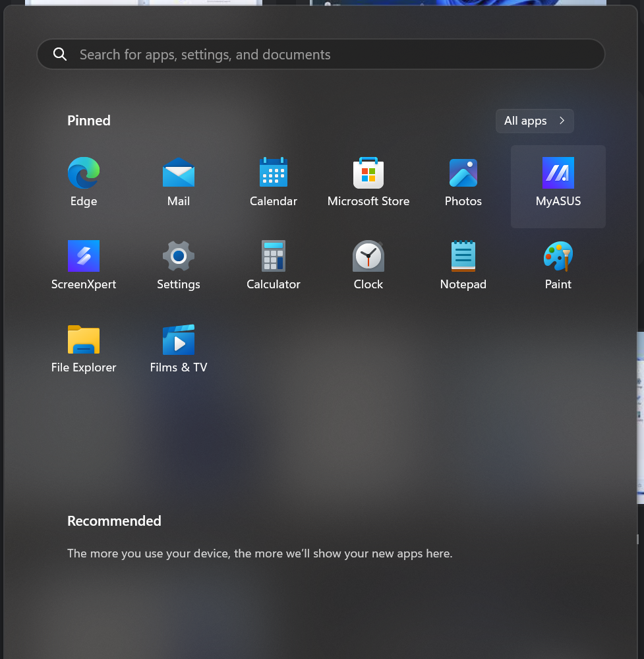The height and width of the screenshot is (659, 644).
Task: Open the Edge browser pinned app
Action: click(x=84, y=182)
